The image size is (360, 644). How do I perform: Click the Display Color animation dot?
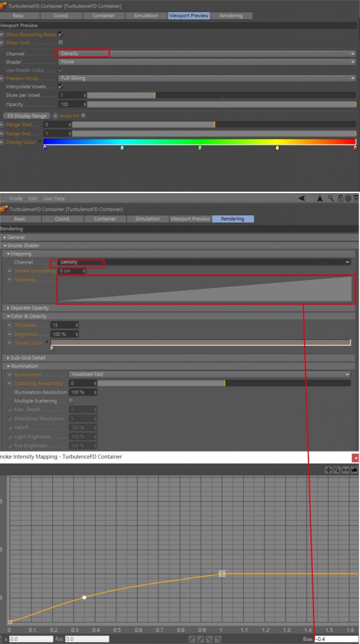[x=3, y=142]
